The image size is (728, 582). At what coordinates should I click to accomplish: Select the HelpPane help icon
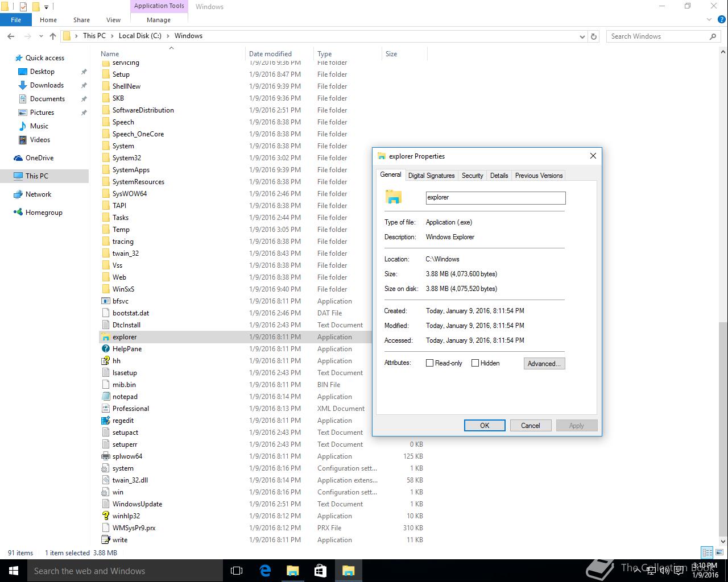click(105, 349)
